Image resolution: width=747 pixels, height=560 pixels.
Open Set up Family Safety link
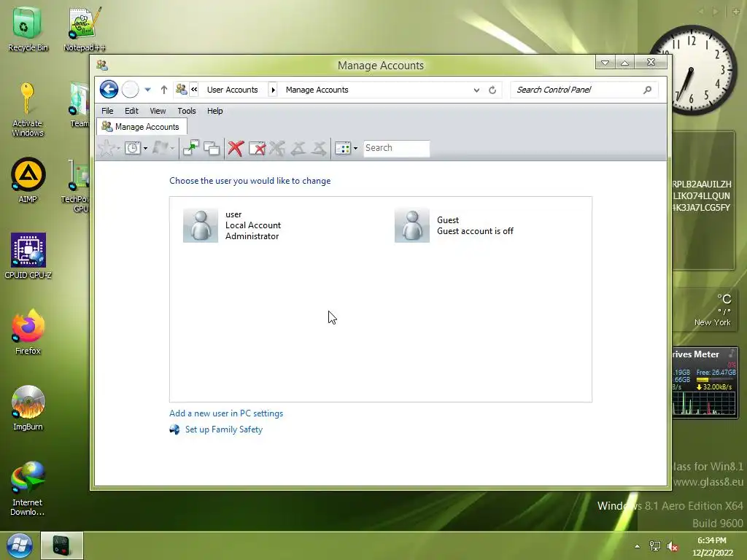(224, 429)
